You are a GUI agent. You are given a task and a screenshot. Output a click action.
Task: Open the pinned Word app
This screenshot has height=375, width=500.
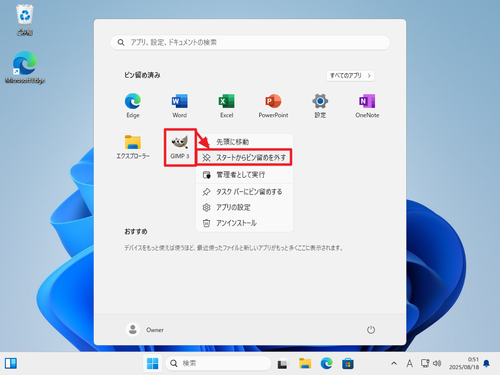tap(180, 106)
